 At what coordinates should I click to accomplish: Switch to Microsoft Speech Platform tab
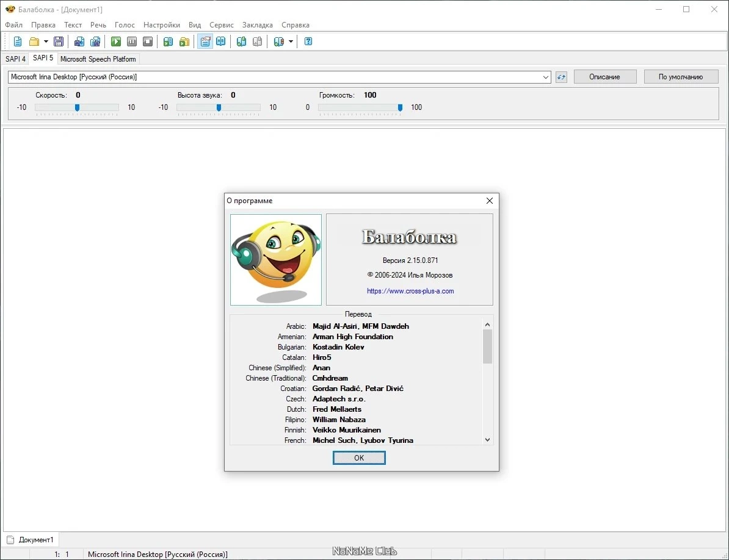98,59
